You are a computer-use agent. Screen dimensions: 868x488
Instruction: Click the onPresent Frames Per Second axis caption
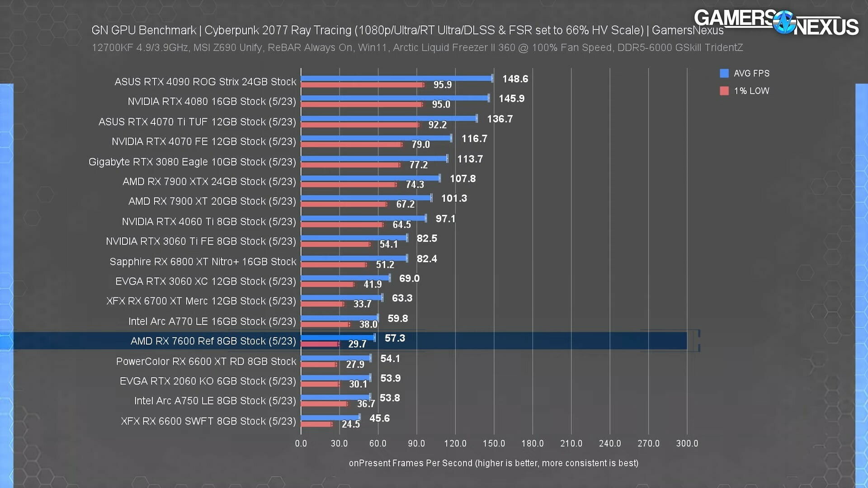tap(493, 463)
